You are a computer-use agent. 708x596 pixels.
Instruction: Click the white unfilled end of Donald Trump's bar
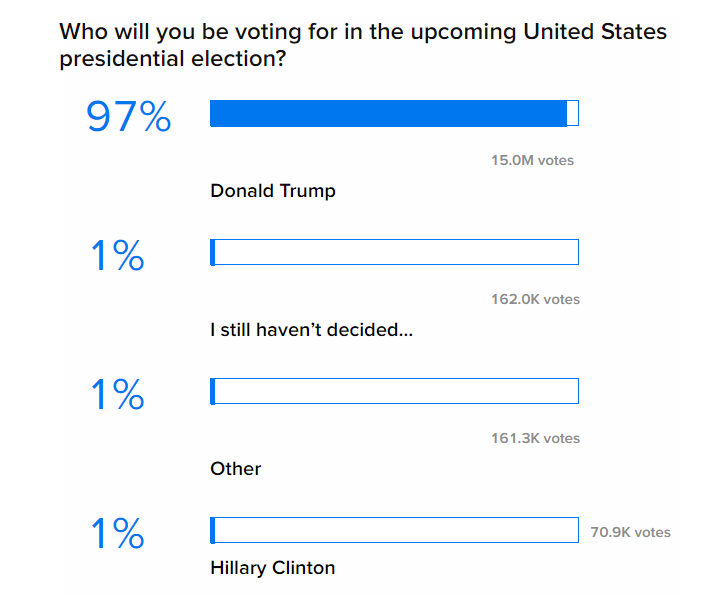click(573, 113)
